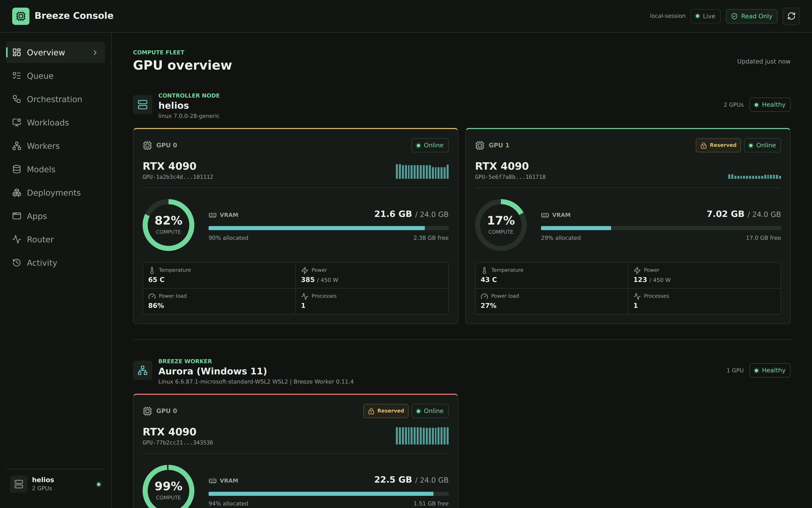Viewport: 812px width, 508px height.
Task: Click the helios GPU 0 utilization sparkline
Action: 422,171
